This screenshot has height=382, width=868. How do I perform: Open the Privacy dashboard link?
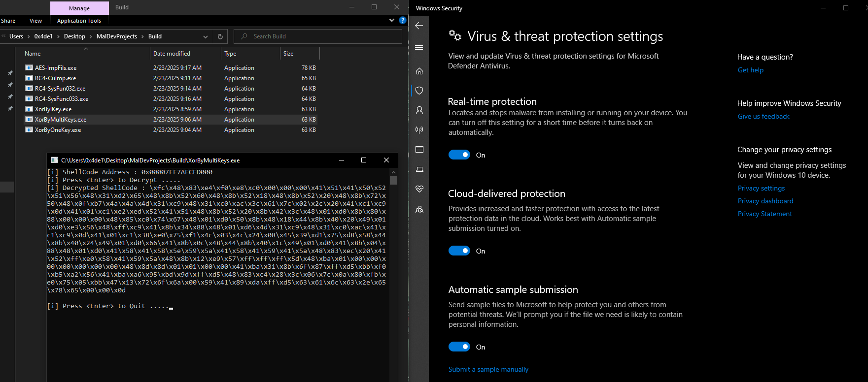[x=765, y=201]
